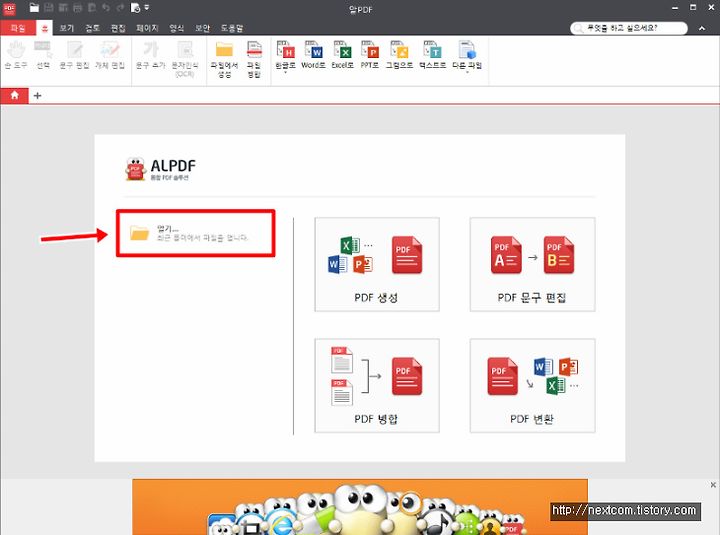Collapse the ribbon with the chevron
The width and height of the screenshot is (720, 535).
point(702,28)
